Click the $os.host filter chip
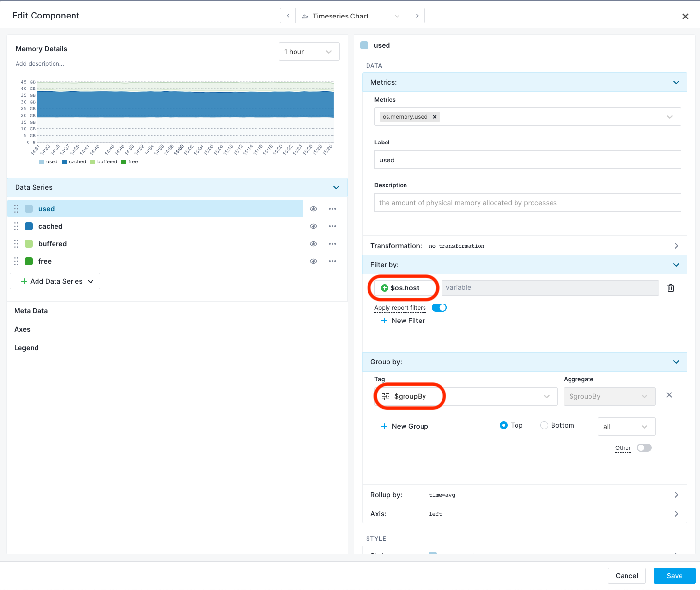The image size is (700, 590). click(x=405, y=288)
